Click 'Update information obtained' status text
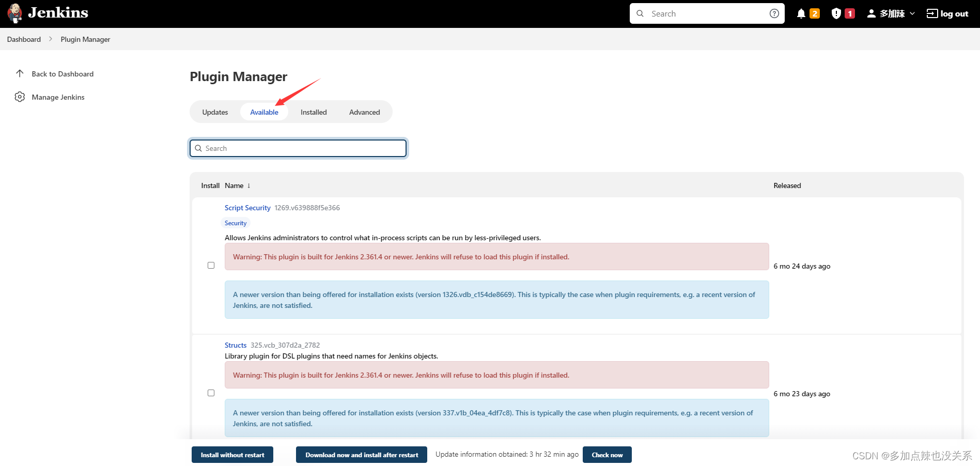Screen dimensions: 980x466 tap(507, 454)
